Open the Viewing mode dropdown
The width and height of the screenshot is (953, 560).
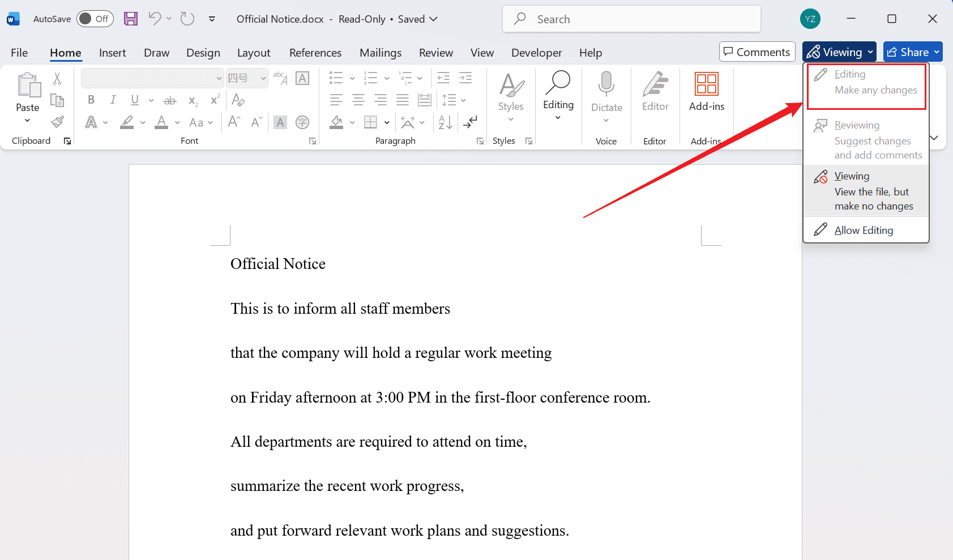coord(839,52)
